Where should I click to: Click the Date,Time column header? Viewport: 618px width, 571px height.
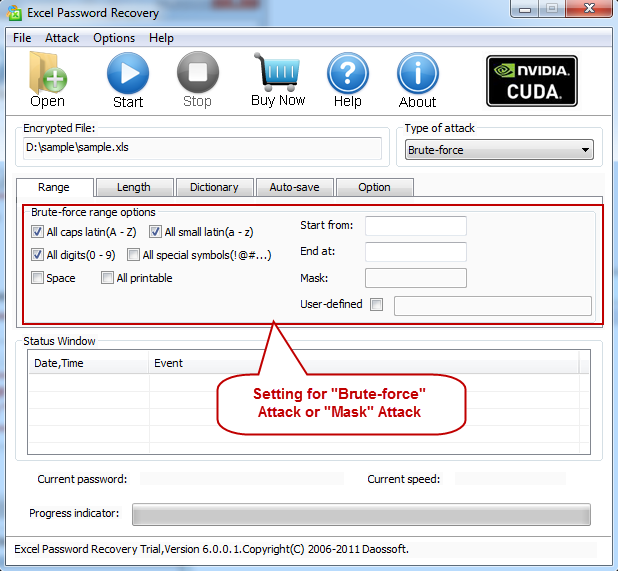point(89,363)
